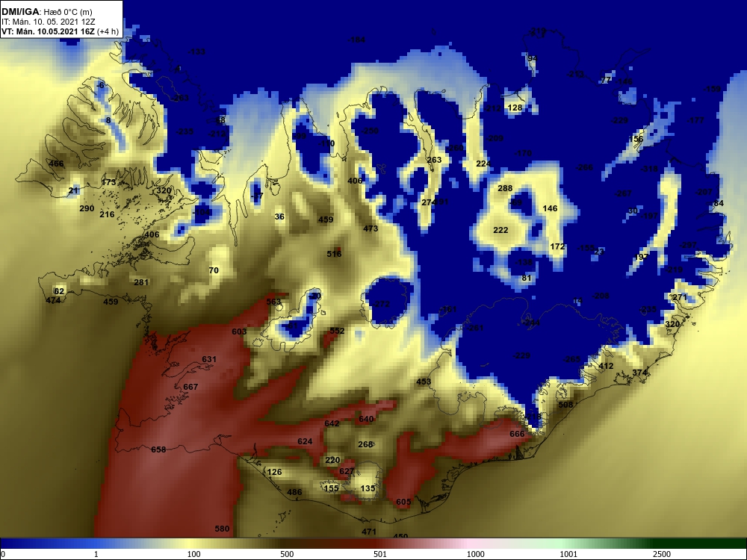
Task: Click the map value '580'
Action: [x=222, y=529]
